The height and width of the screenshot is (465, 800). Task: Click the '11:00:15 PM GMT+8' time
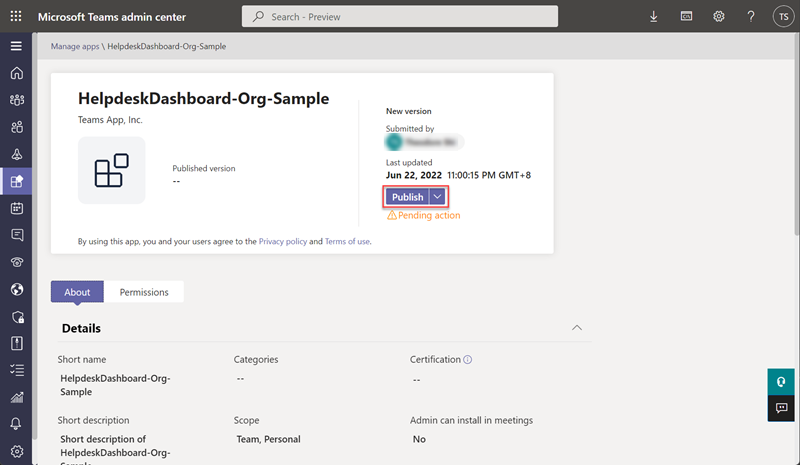pyautogui.click(x=489, y=175)
